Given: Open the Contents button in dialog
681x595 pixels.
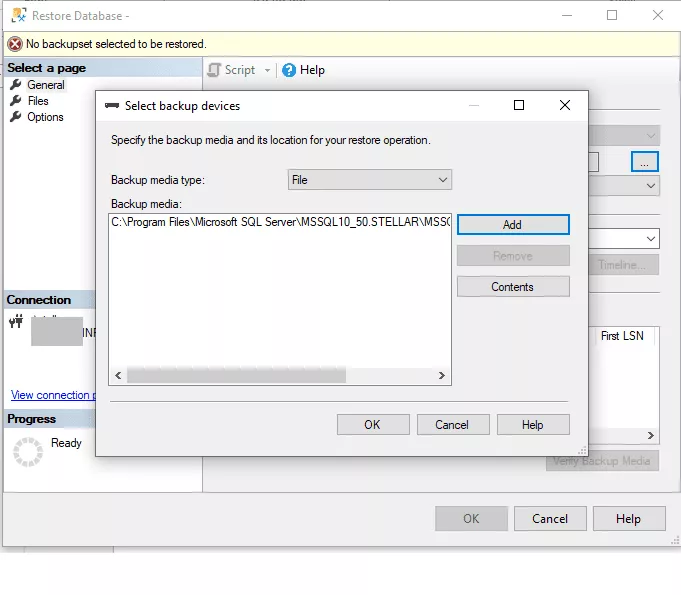Looking at the screenshot, I should (x=512, y=287).
